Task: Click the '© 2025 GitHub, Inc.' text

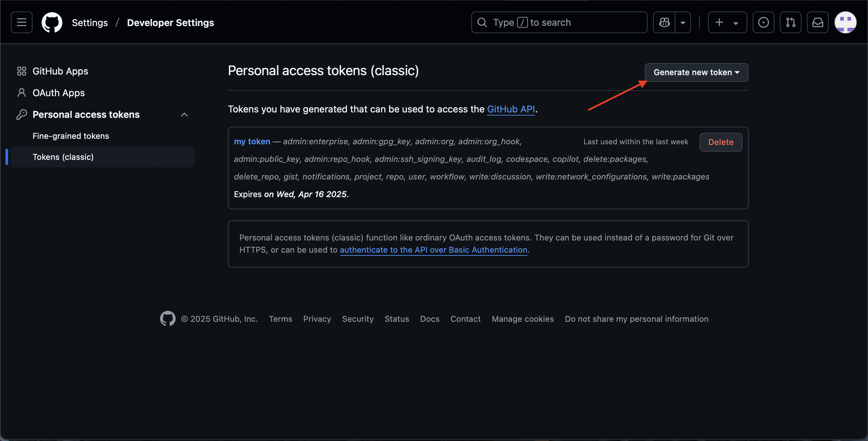Action: (219, 319)
